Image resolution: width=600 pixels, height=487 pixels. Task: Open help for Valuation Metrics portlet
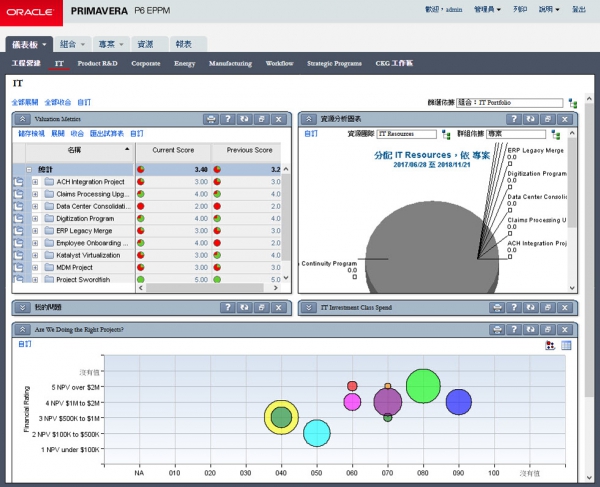coord(228,119)
